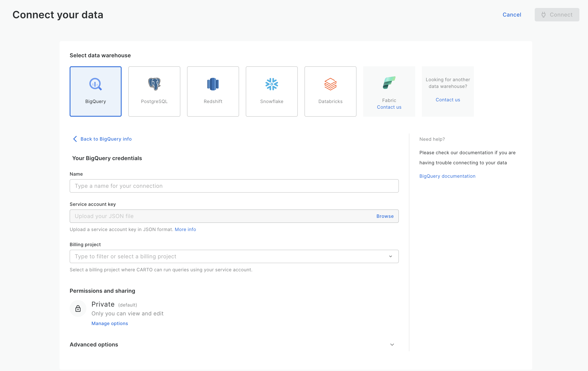Screen dimensions: 588x371
Task: Choose the Databricks stacked-layers icon
Action: [330, 84]
